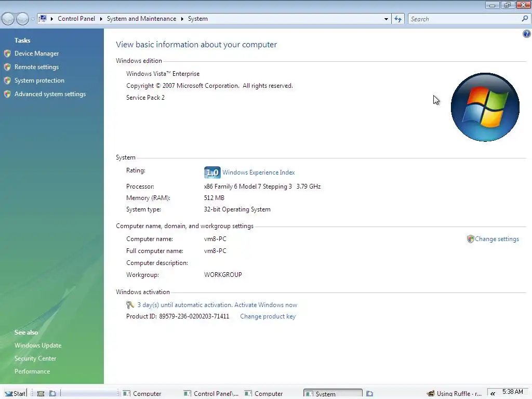This screenshot has height=399, width=532.
Task: Click the Windows logo image
Action: (485, 107)
